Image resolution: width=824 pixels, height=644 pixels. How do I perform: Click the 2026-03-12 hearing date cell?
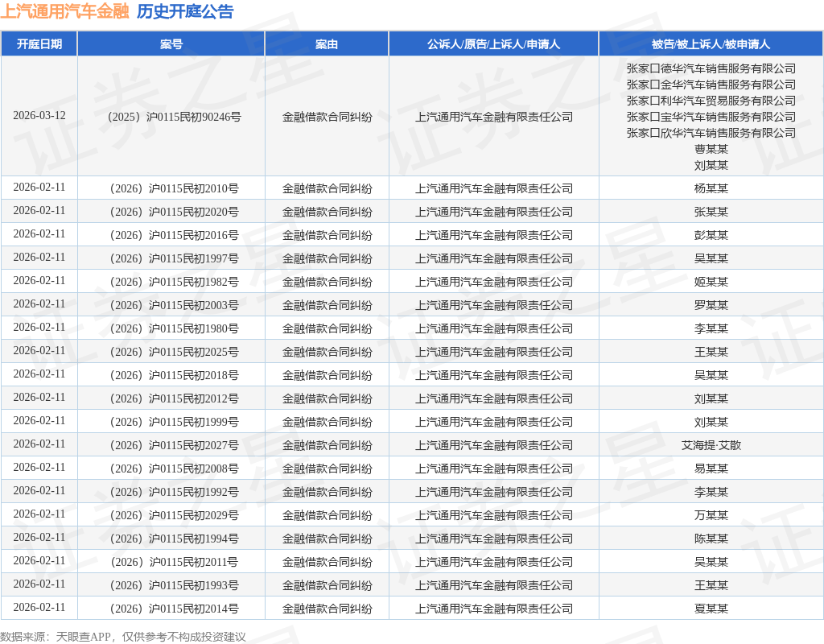(x=39, y=116)
